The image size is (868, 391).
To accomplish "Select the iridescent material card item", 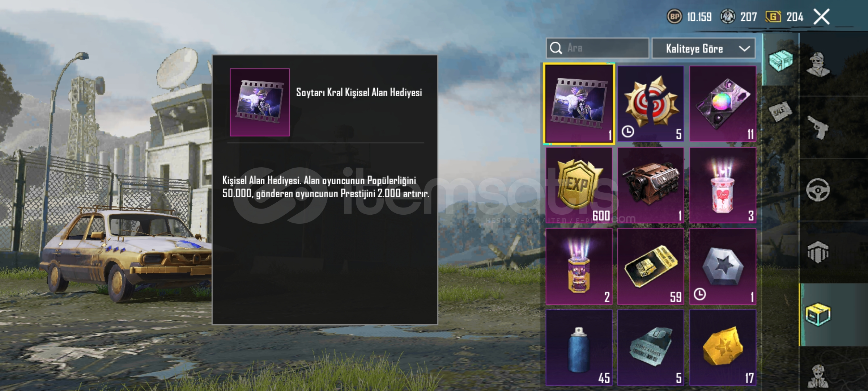I will tap(723, 104).
